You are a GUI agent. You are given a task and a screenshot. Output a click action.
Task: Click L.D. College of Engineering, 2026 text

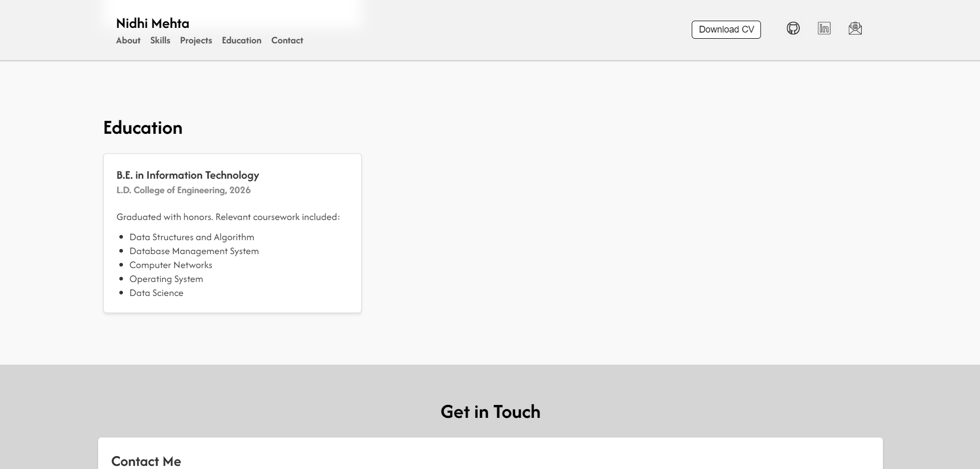183,190
